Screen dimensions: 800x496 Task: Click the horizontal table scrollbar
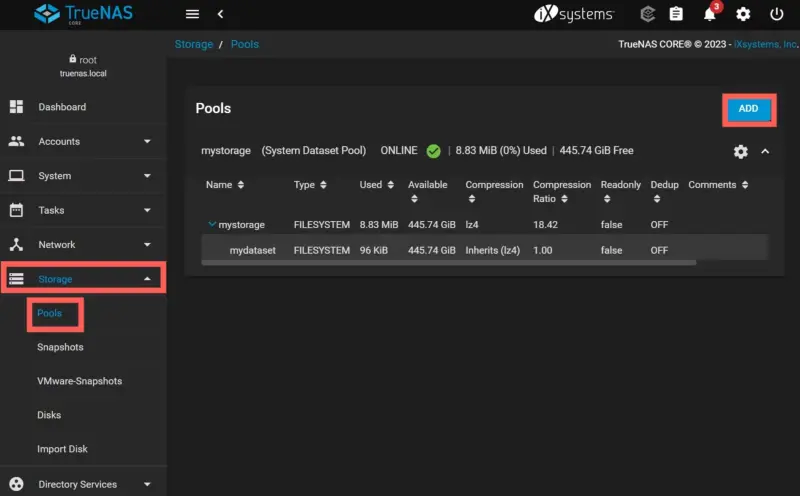click(448, 262)
